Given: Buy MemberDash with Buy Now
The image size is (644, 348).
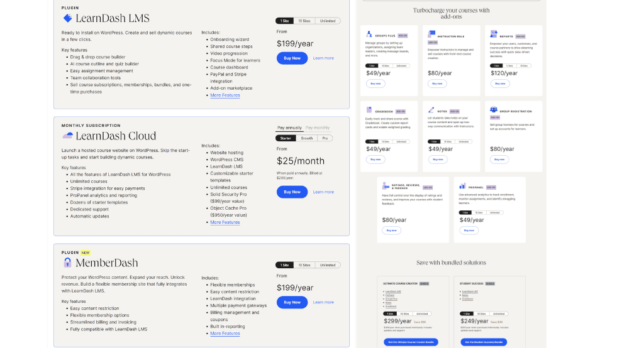Looking at the screenshot, I should (x=292, y=302).
